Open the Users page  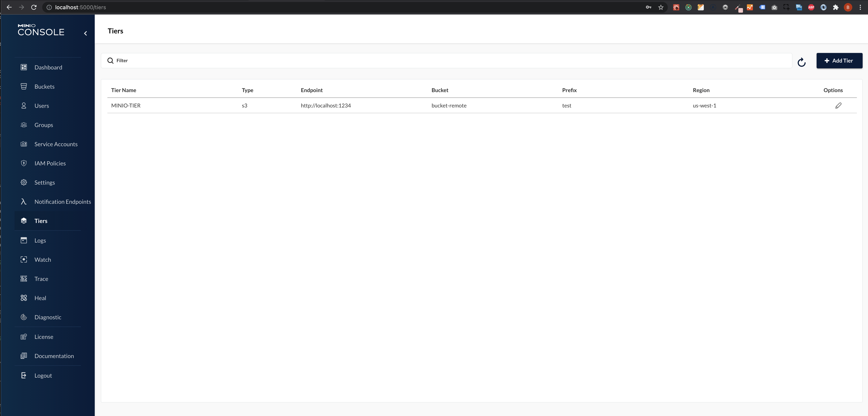[x=41, y=106]
